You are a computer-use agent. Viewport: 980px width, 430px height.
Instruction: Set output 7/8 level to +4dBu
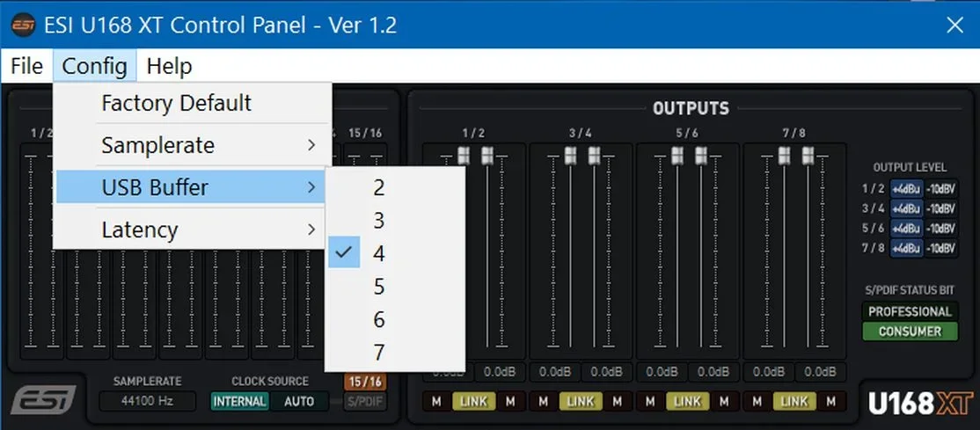click(x=906, y=248)
